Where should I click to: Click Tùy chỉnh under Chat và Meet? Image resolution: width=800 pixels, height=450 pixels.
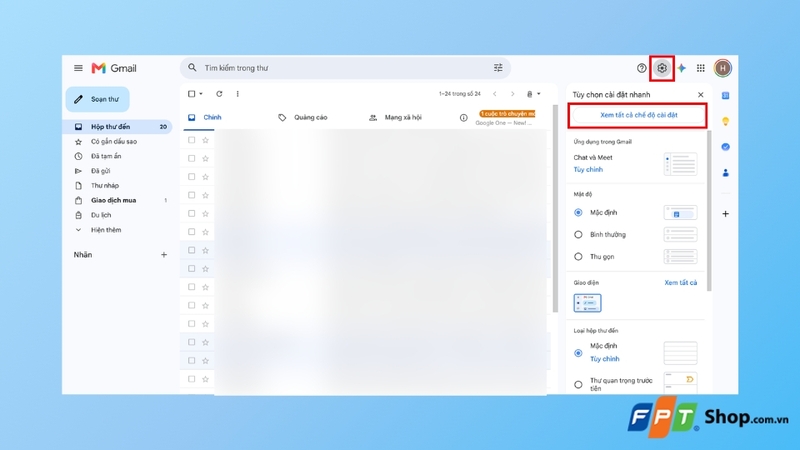coord(588,169)
